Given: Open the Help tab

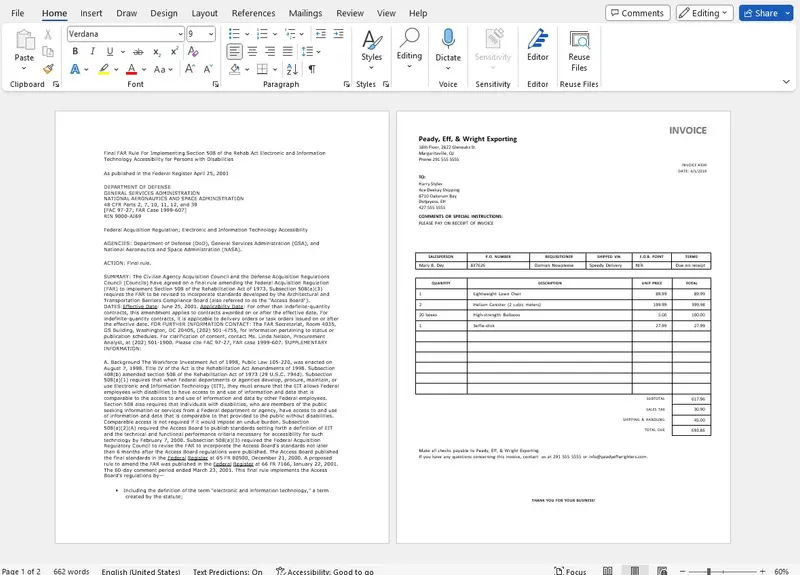Looking at the screenshot, I should [418, 13].
